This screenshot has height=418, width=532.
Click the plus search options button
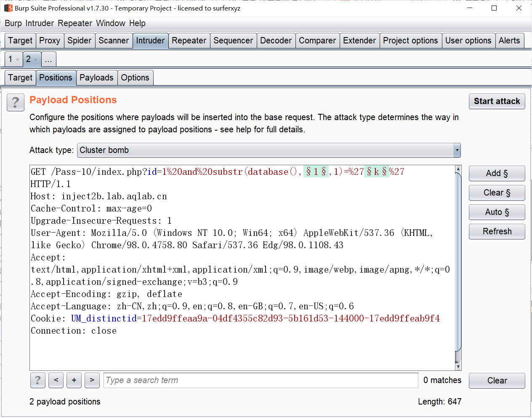(x=74, y=380)
